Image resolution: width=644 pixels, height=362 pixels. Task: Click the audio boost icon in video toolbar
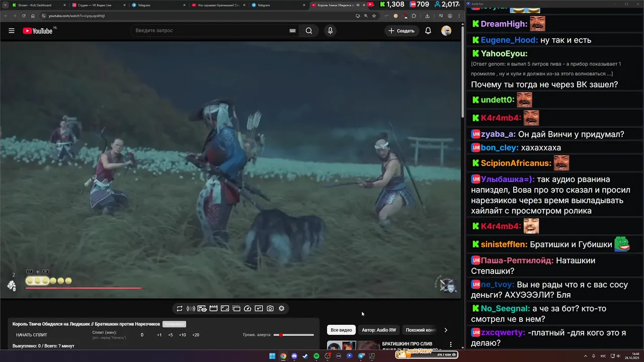[x=191, y=308]
